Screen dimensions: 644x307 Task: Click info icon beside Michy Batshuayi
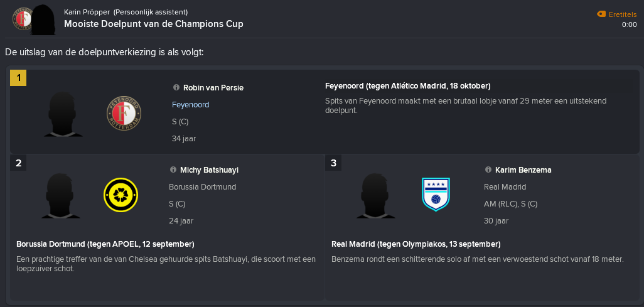pyautogui.click(x=173, y=170)
